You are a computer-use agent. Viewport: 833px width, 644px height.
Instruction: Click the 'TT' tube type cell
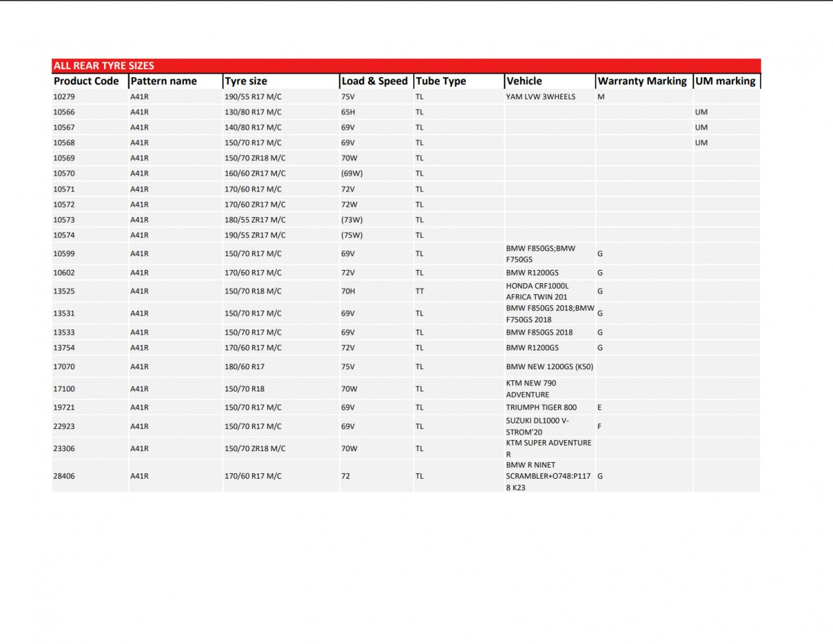(420, 291)
